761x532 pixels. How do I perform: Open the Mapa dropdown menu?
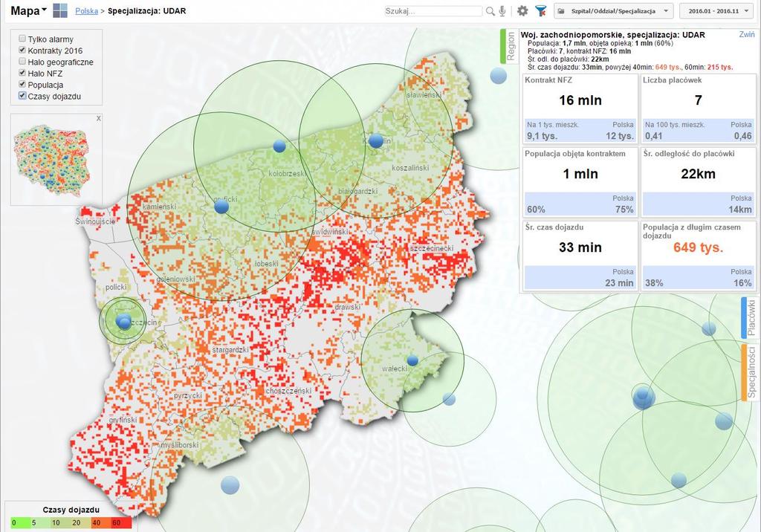coord(29,10)
